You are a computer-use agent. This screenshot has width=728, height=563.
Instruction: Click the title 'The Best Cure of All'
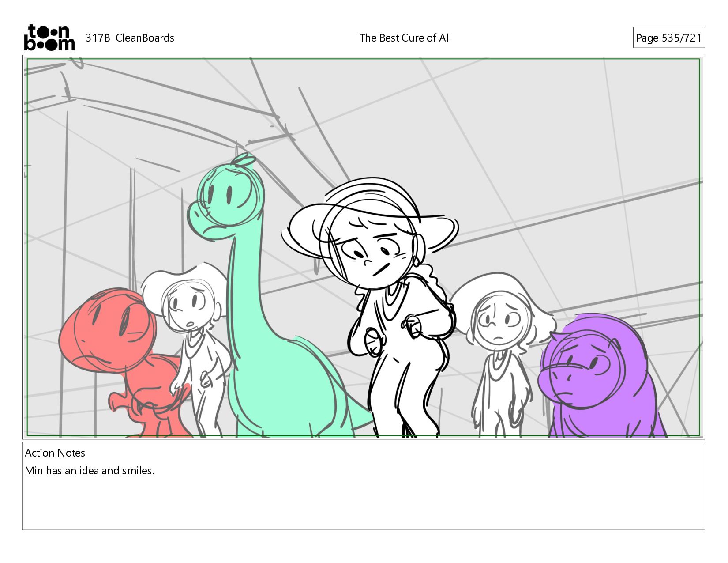(x=405, y=38)
